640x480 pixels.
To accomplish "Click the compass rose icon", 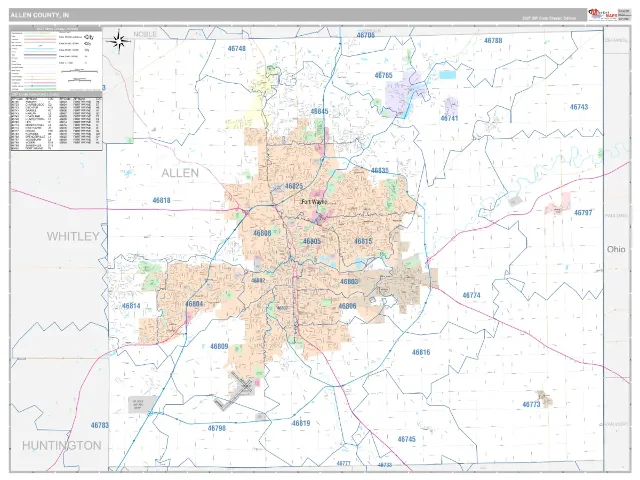I will point(119,41).
